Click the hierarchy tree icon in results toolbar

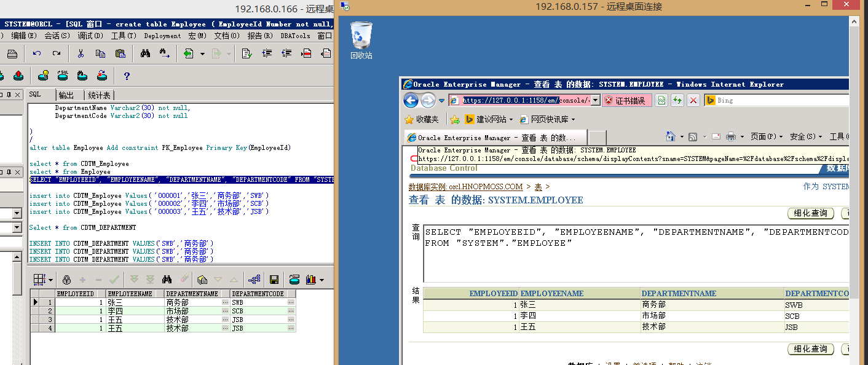click(255, 280)
